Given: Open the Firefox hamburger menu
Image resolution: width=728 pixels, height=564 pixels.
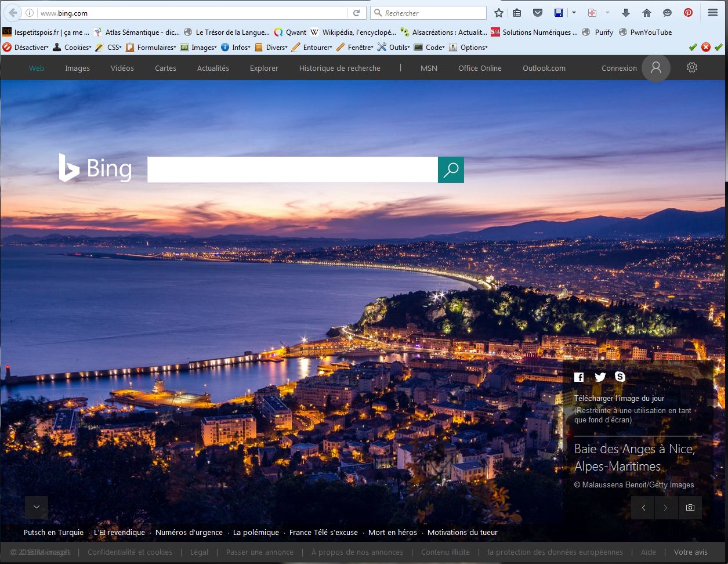Looking at the screenshot, I should [713, 13].
